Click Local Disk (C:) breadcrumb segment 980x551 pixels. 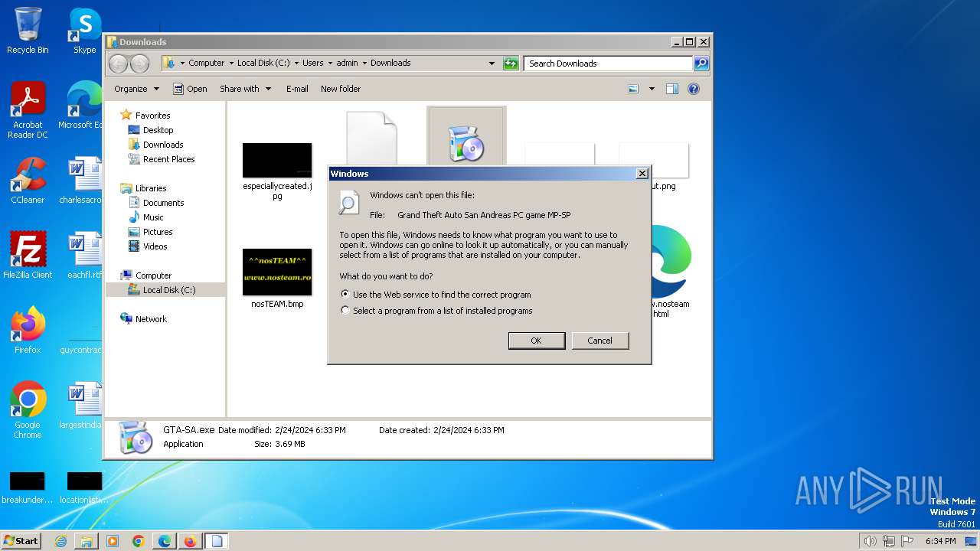263,64
